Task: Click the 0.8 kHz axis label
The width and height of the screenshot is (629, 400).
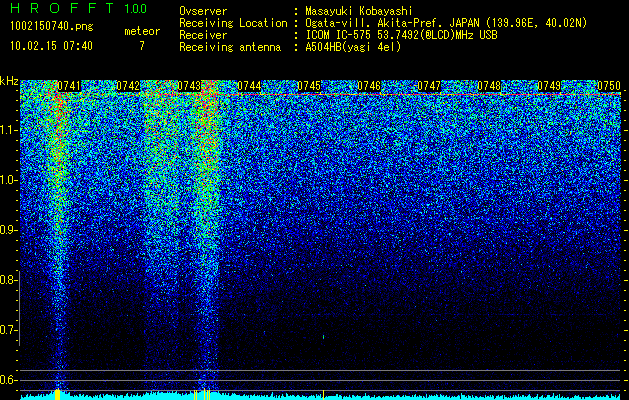Action: pyautogui.click(x=8, y=280)
